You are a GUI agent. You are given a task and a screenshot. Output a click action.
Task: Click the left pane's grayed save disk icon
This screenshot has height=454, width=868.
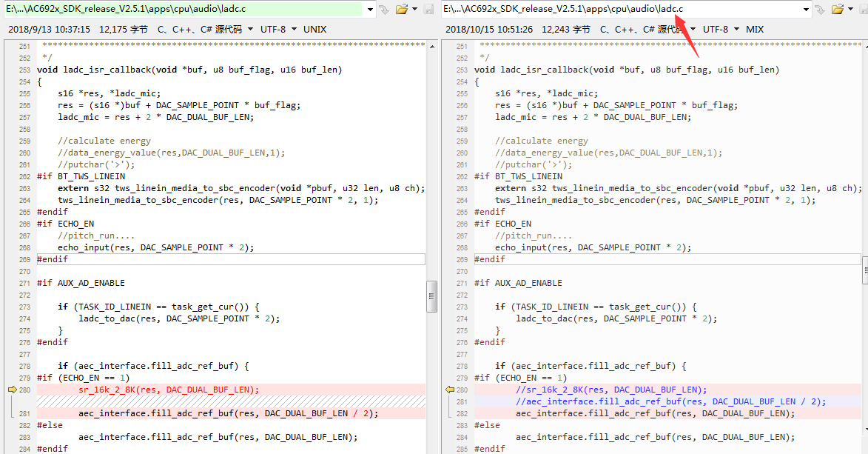click(x=428, y=9)
